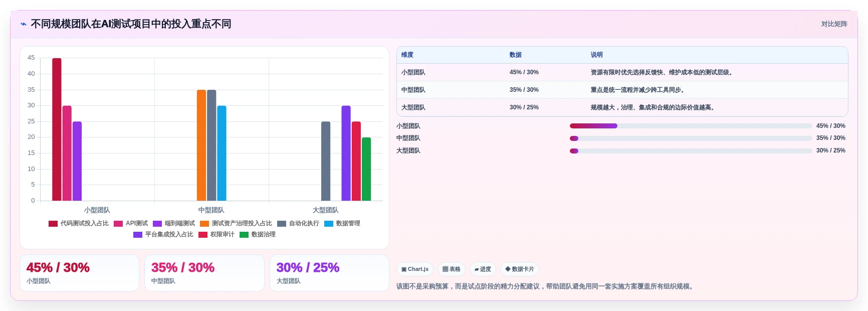Image resolution: width=868 pixels, height=311 pixels.
Task: Click the 小型团队 progress bar
Action: pos(691,126)
